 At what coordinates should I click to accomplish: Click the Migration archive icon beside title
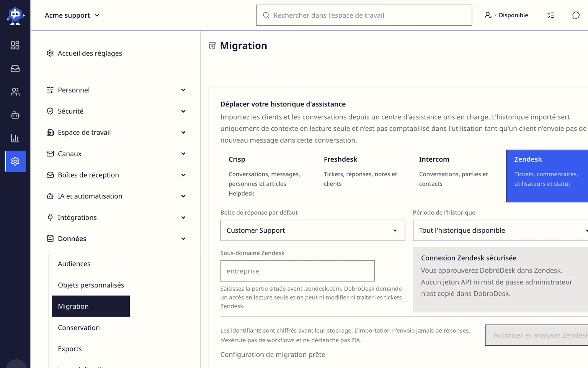(x=212, y=46)
